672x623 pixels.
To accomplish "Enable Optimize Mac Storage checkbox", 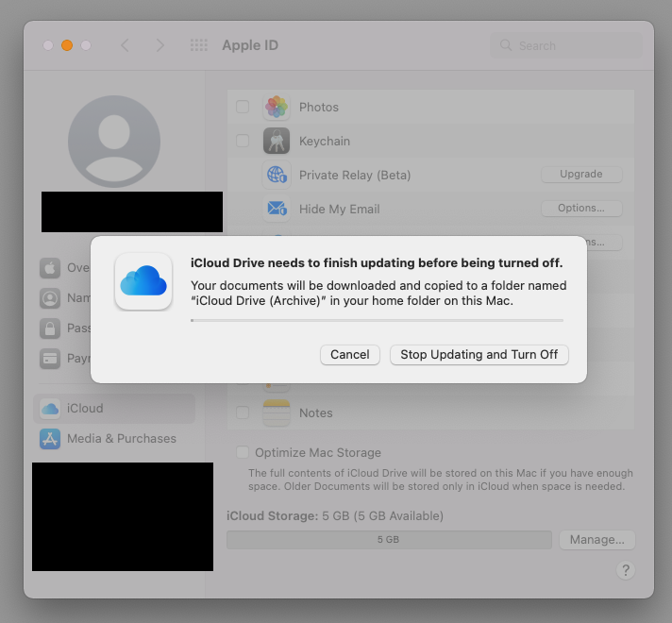I will pyautogui.click(x=243, y=452).
